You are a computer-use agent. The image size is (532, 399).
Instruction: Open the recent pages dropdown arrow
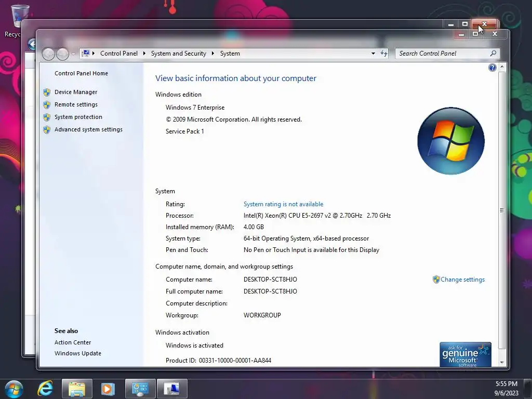point(73,54)
